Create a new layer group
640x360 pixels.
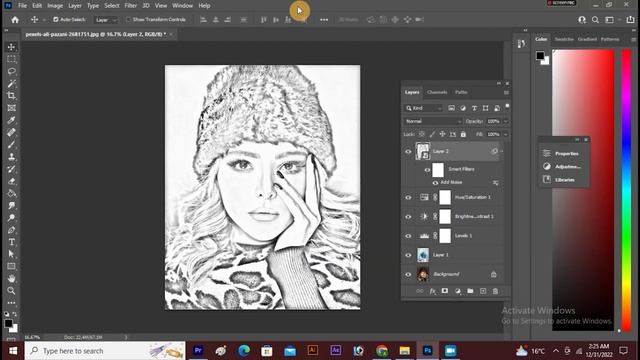[x=470, y=291]
